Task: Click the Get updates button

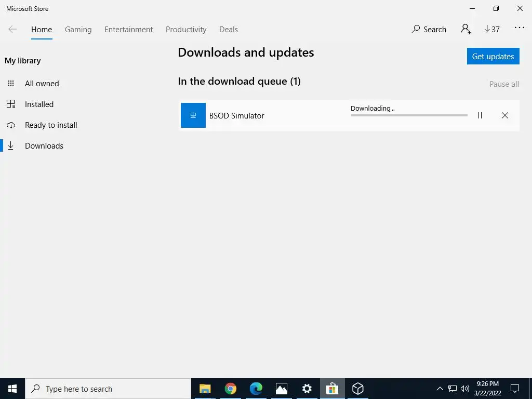Action: [493, 56]
